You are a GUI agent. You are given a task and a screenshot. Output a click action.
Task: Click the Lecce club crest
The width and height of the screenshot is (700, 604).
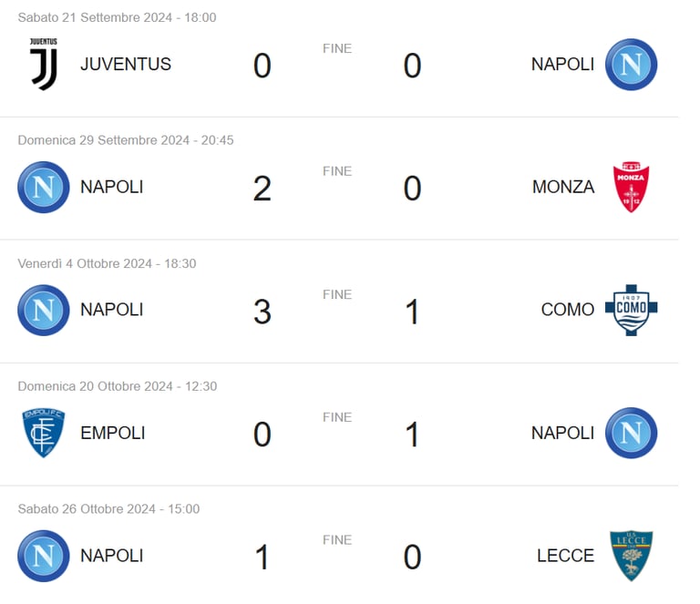coord(631,556)
